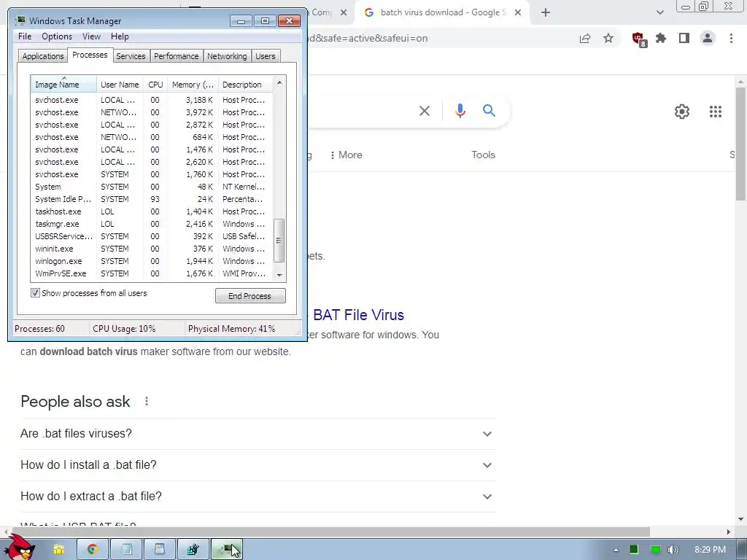
Task: Open a new Chrome tab
Action: [x=546, y=13]
